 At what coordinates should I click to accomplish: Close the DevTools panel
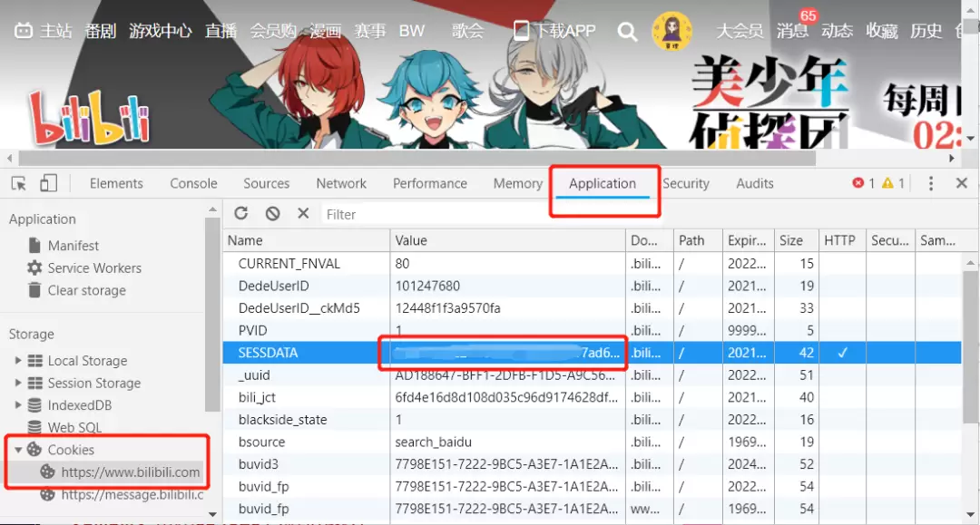961,183
